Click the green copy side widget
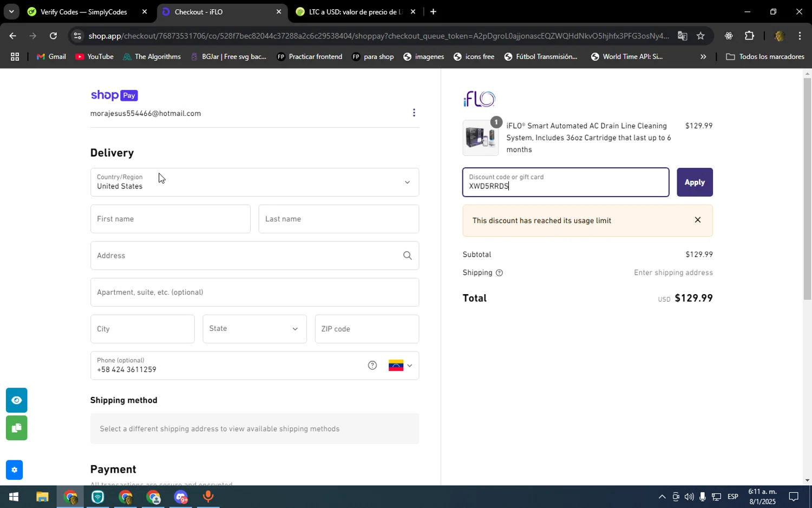Screen dimensions: 812x508 coord(16,428)
